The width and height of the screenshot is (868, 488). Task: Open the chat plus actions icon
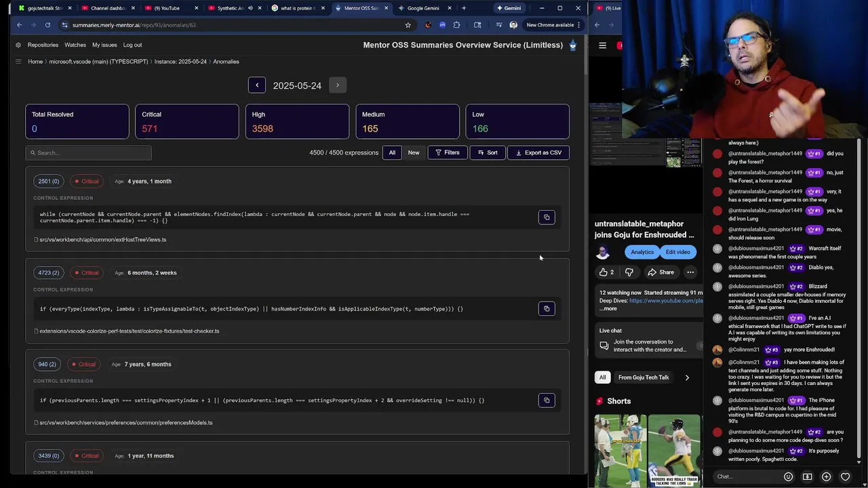pos(826,476)
